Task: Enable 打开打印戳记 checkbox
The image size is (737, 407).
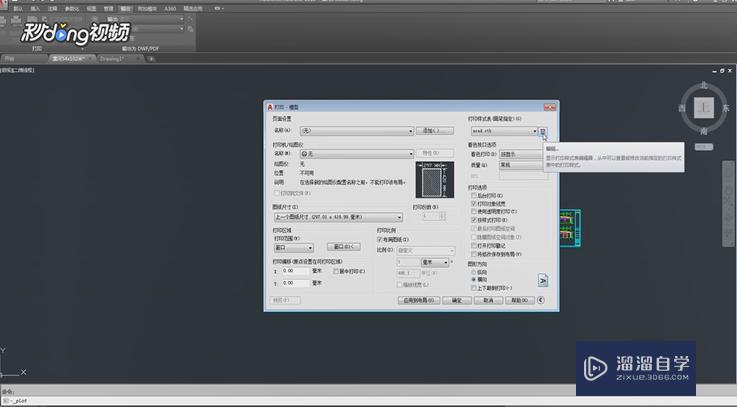Action: click(x=474, y=245)
